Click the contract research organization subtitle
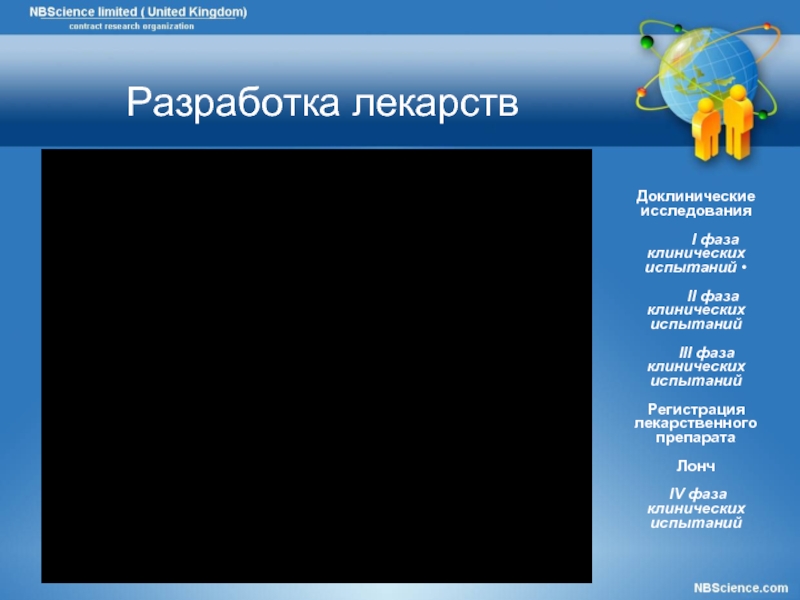Image resolution: width=800 pixels, height=600 pixels. [x=132, y=27]
